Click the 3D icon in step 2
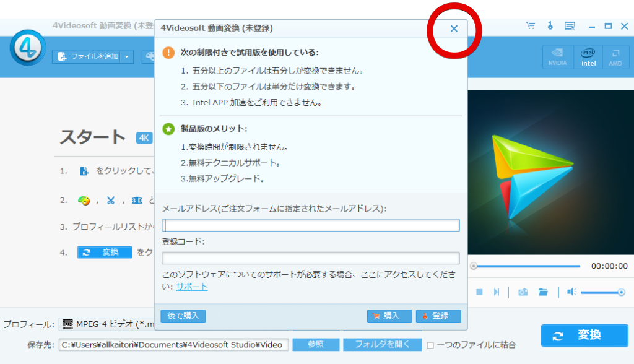This screenshot has width=634, height=364. point(137,201)
